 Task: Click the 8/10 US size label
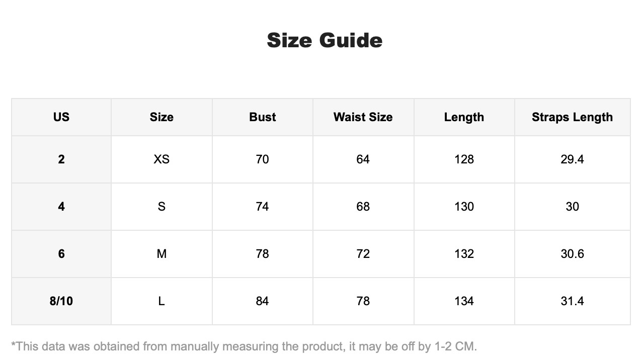coord(61,301)
